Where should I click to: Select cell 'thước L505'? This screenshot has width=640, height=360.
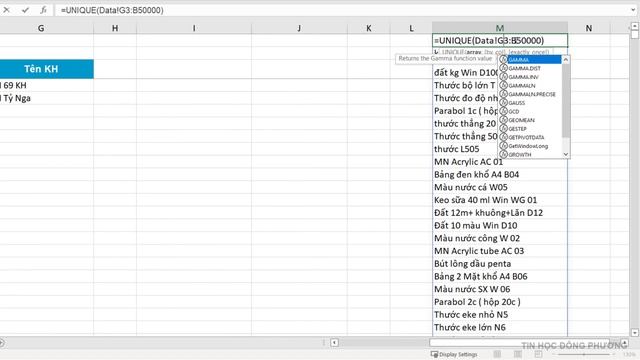pos(500,149)
